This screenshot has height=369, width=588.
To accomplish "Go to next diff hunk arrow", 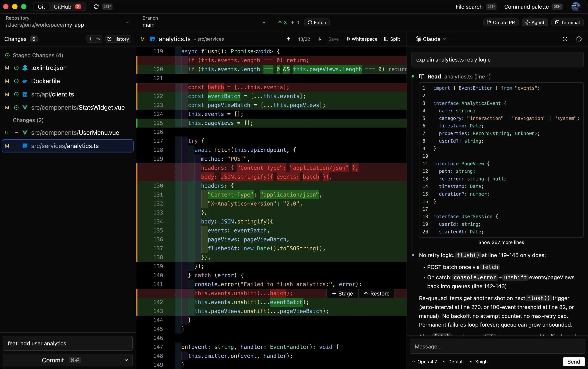I will 320,39.
